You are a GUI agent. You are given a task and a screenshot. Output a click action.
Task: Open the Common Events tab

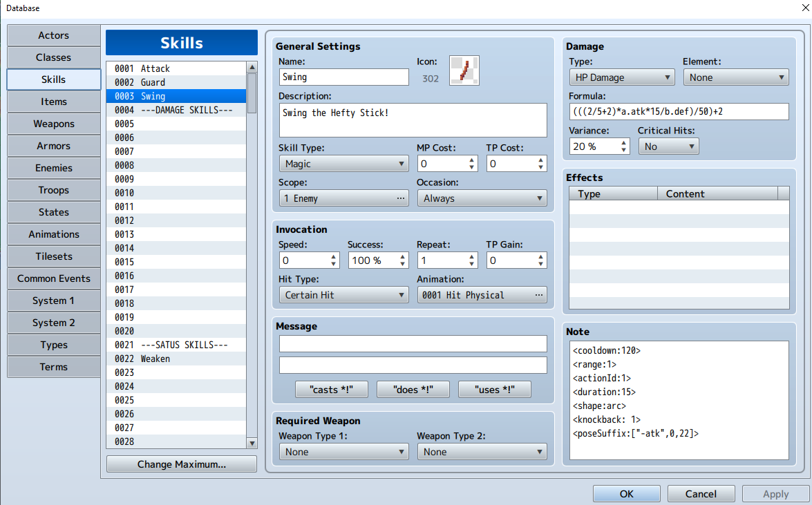(x=54, y=278)
